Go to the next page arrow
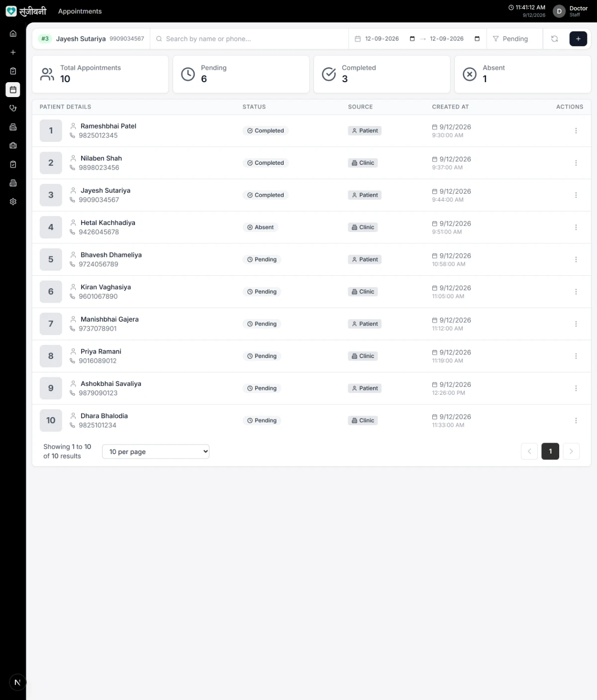The height and width of the screenshot is (700, 597). 571,452
